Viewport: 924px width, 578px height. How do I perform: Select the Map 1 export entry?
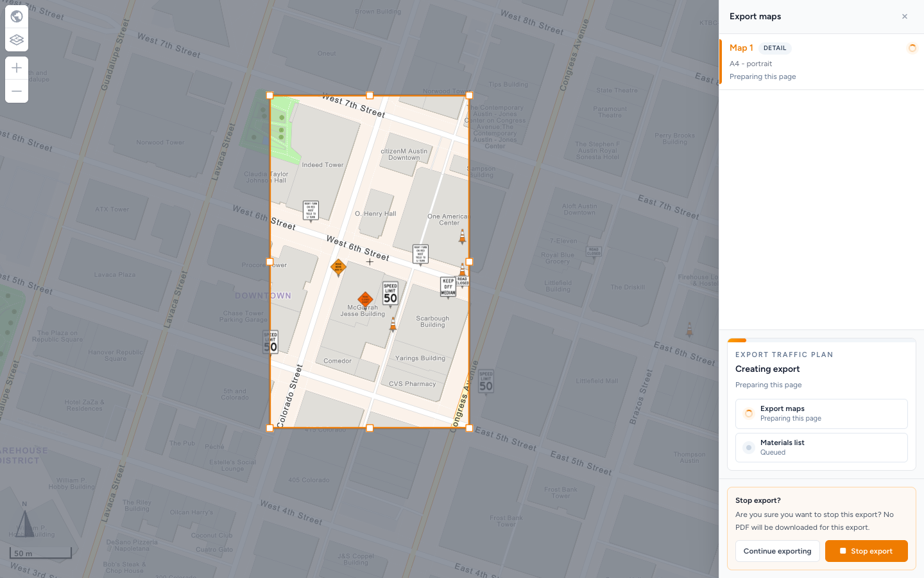click(x=821, y=62)
